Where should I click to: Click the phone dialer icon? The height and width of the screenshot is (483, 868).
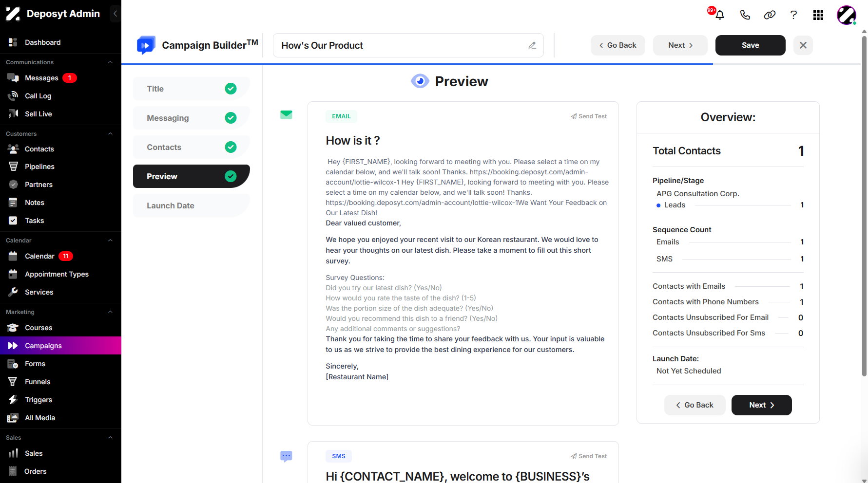745,15
